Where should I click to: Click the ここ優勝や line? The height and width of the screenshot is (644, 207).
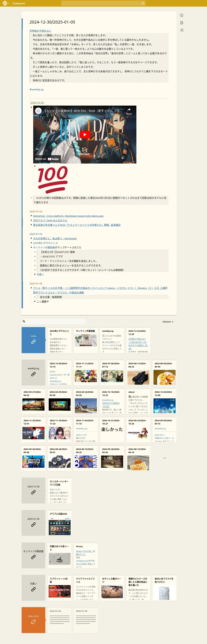point(43,301)
